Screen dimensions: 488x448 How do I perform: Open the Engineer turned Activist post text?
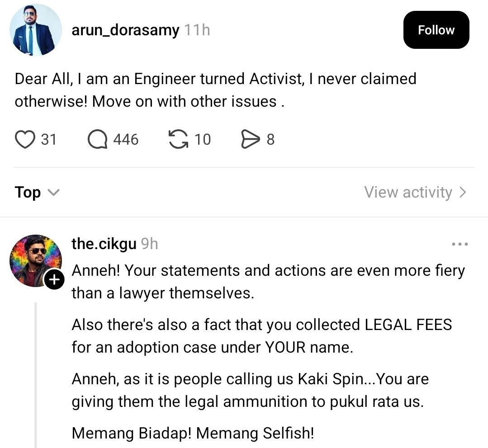click(x=215, y=90)
